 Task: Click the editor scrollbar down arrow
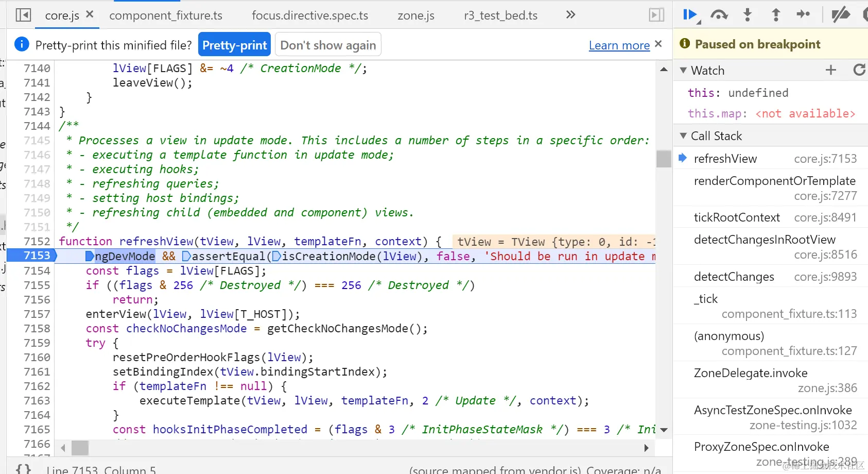click(x=664, y=430)
